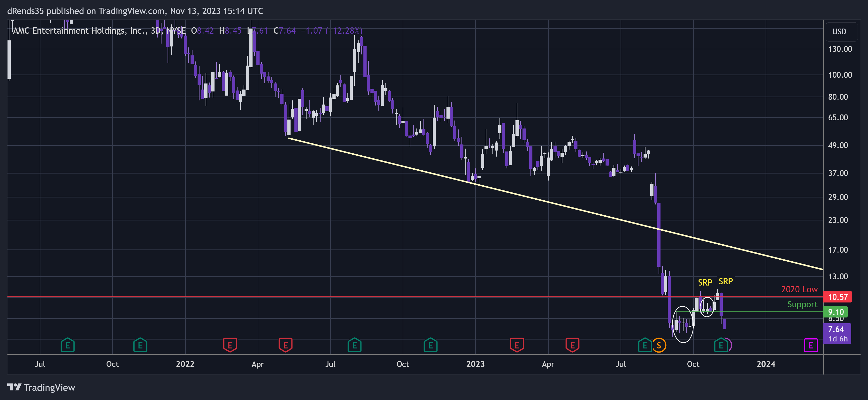Click the magenta future earnings marker
The width and height of the screenshot is (868, 400).
point(811,345)
